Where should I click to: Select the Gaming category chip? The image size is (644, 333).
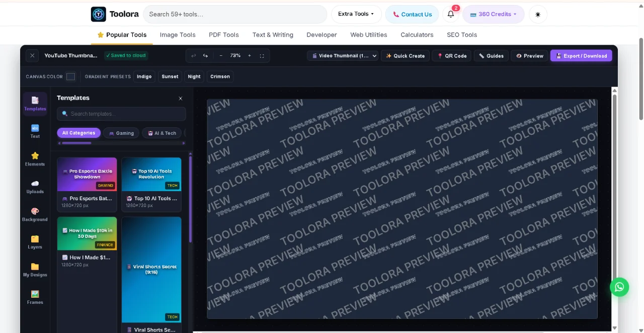121,133
